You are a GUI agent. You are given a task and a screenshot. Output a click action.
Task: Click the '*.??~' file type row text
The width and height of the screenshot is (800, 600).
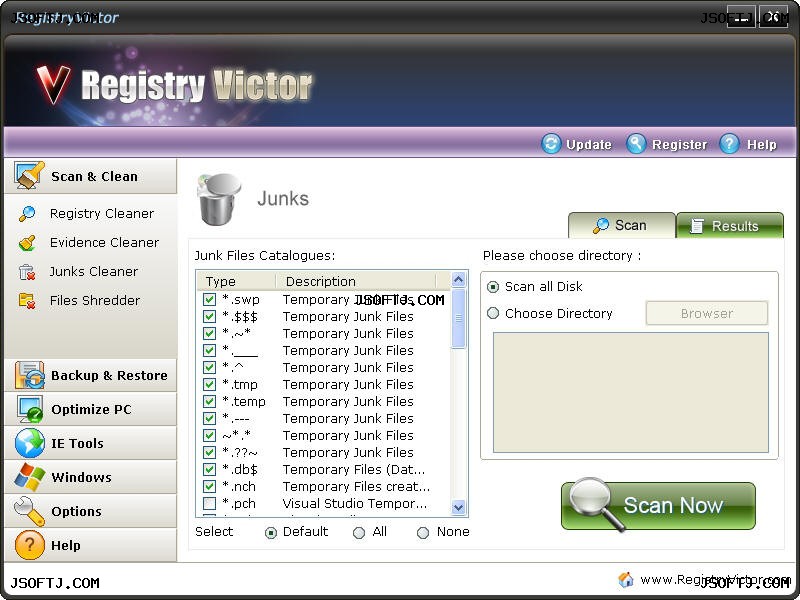pyautogui.click(x=240, y=453)
